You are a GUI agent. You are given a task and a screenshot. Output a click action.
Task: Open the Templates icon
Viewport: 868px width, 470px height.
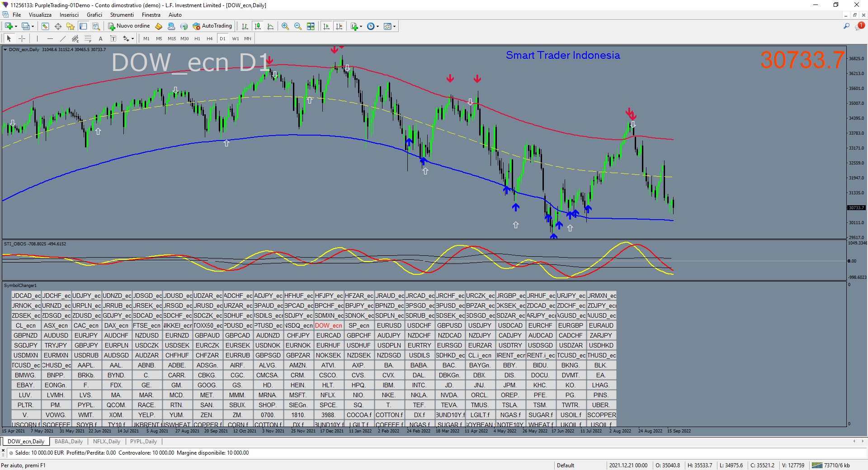pos(387,26)
